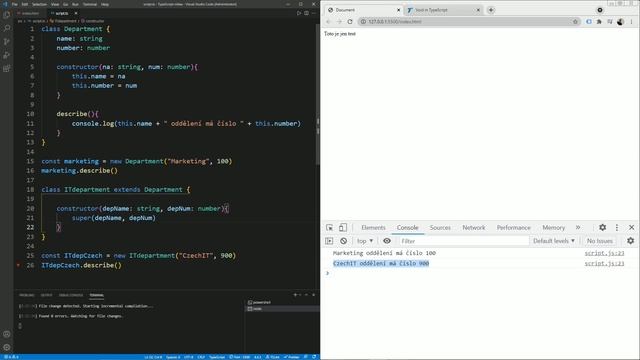Open the Explorer view in VS Code activity bar

[7, 15]
